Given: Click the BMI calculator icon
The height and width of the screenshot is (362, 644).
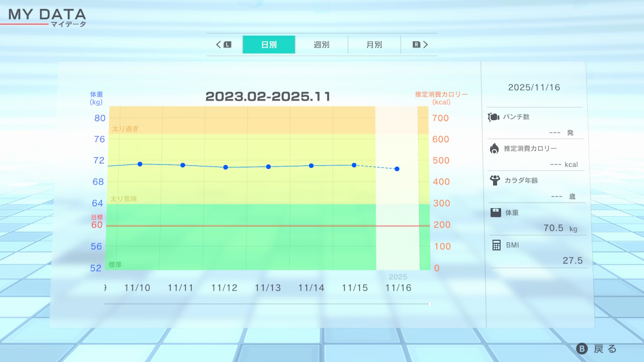Looking at the screenshot, I should (x=496, y=245).
